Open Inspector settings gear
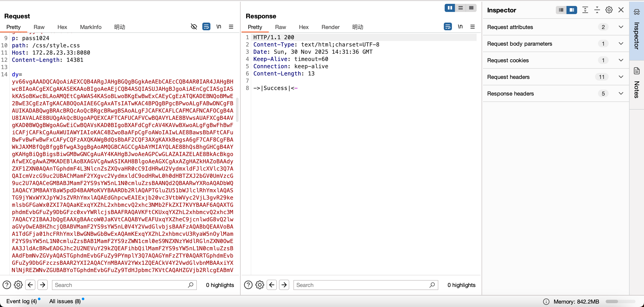644x307 pixels. click(x=609, y=10)
